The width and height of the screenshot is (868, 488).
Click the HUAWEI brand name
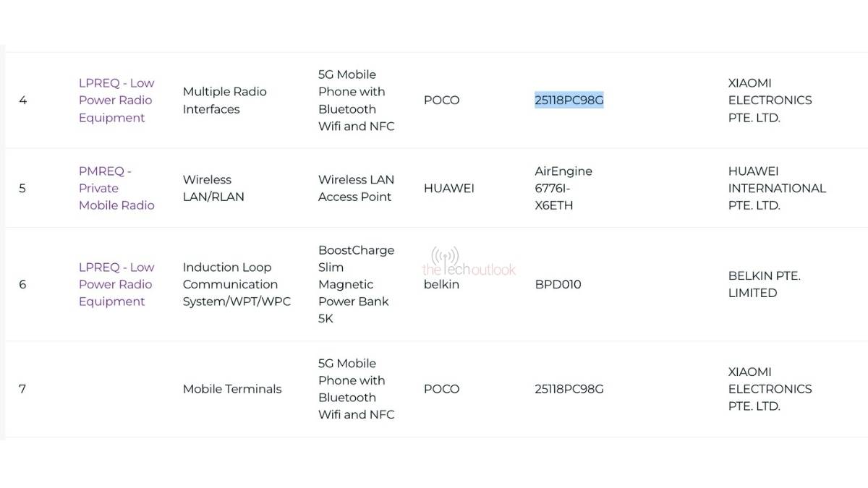coord(448,188)
